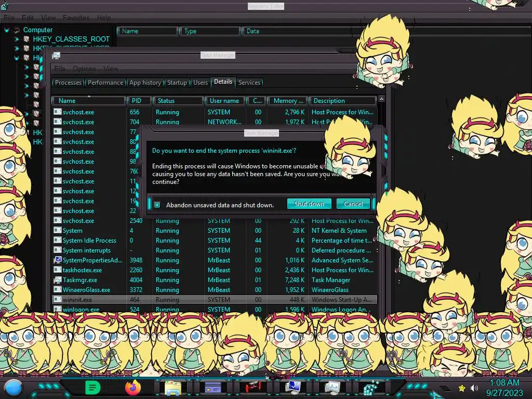Switch to the Processes tab
Image resolution: width=532 pixels, height=399 pixels.
tap(68, 83)
